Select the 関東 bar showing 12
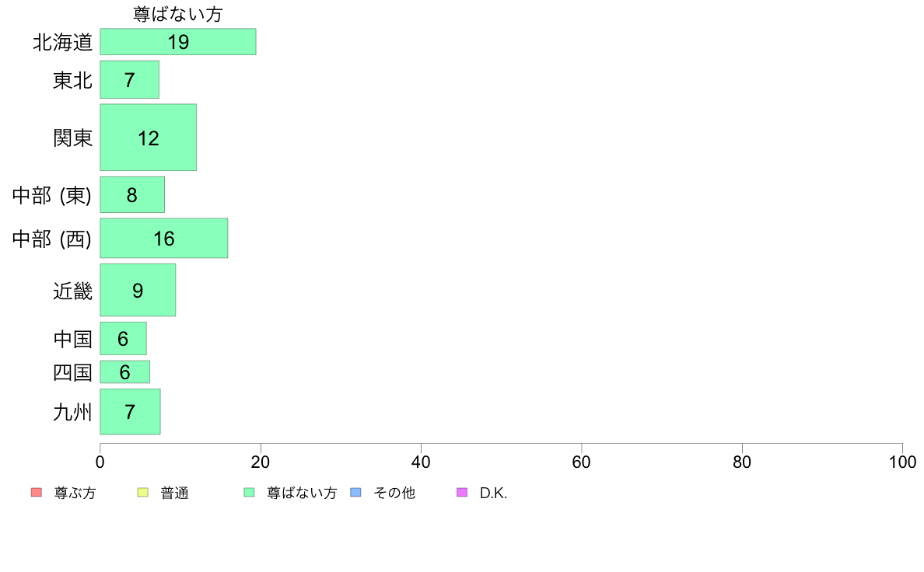924x572 pixels. pos(149,138)
